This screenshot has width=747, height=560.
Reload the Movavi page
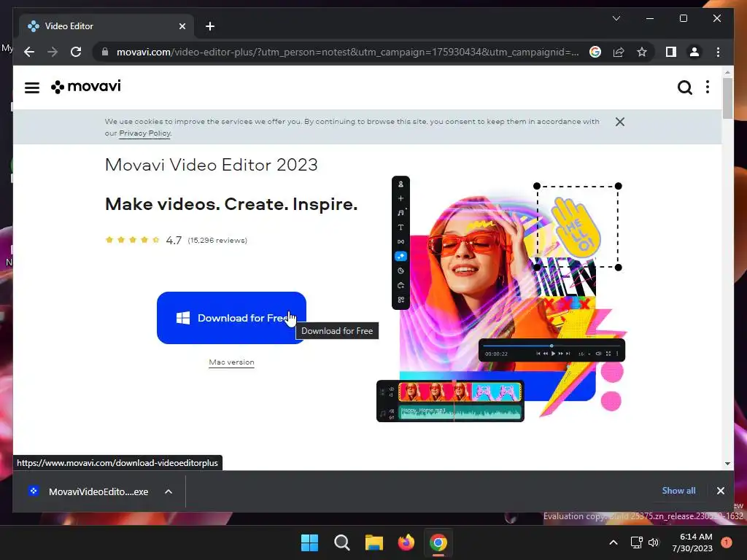(x=76, y=52)
